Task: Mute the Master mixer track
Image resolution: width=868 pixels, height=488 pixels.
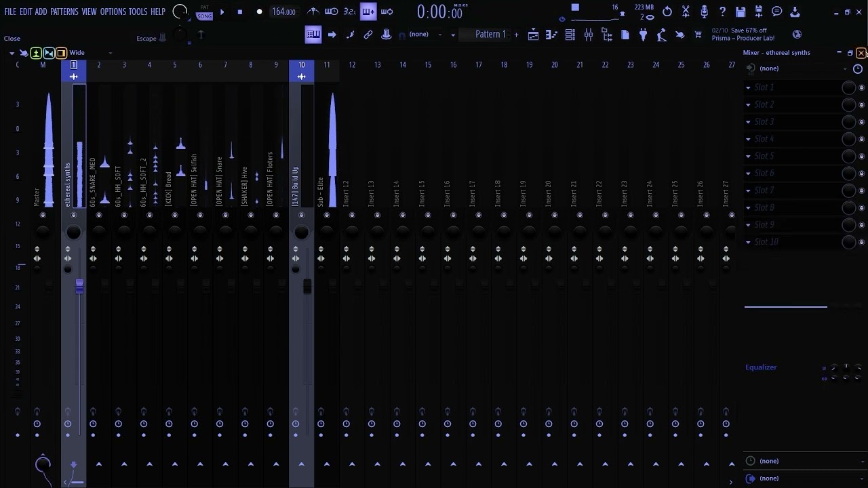Action: click(x=43, y=216)
